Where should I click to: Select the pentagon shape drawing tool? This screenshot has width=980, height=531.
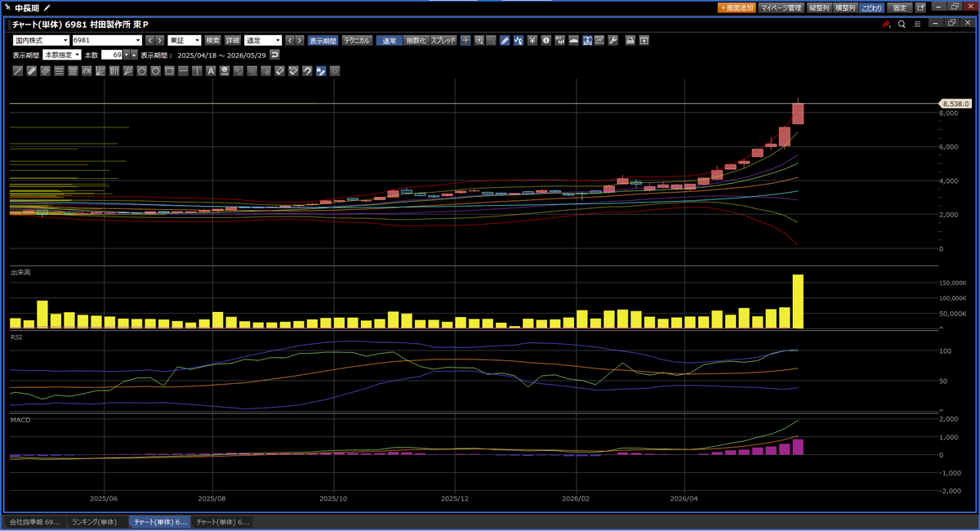point(141,71)
